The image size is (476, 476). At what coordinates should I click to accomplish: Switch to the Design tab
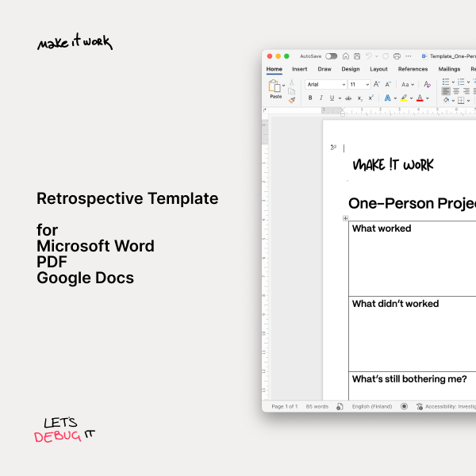point(351,69)
